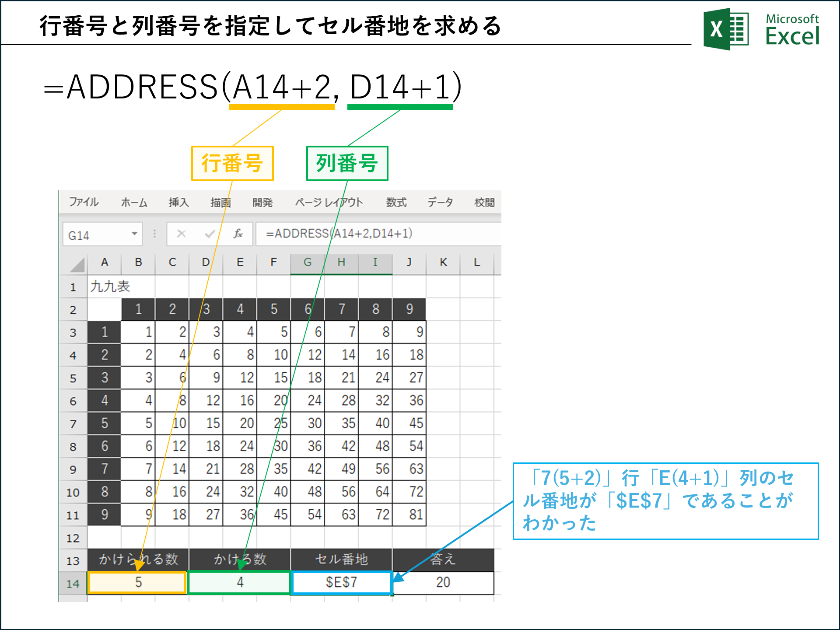Select cell with value 25
The height and width of the screenshot is (630, 840).
click(x=273, y=423)
